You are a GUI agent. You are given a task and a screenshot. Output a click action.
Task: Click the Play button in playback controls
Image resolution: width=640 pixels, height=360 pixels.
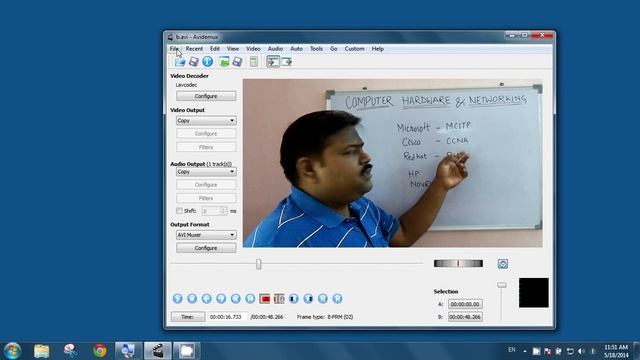click(x=177, y=299)
